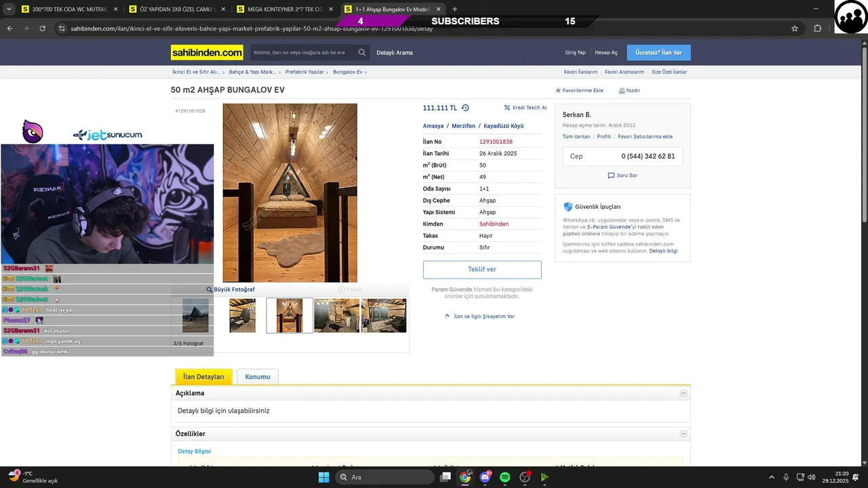Click the microphone tray icon
Viewport: 868px width, 488px height.
786,477
